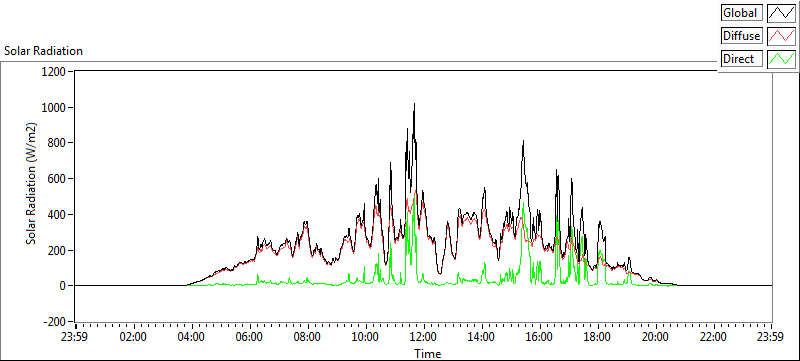Select the Direct legend label

click(x=741, y=59)
